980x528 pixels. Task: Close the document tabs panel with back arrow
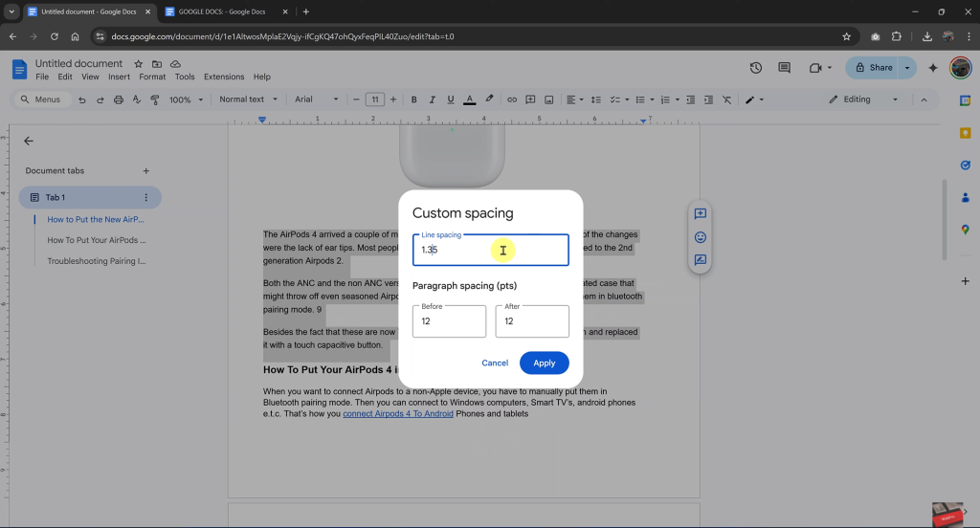click(x=29, y=141)
